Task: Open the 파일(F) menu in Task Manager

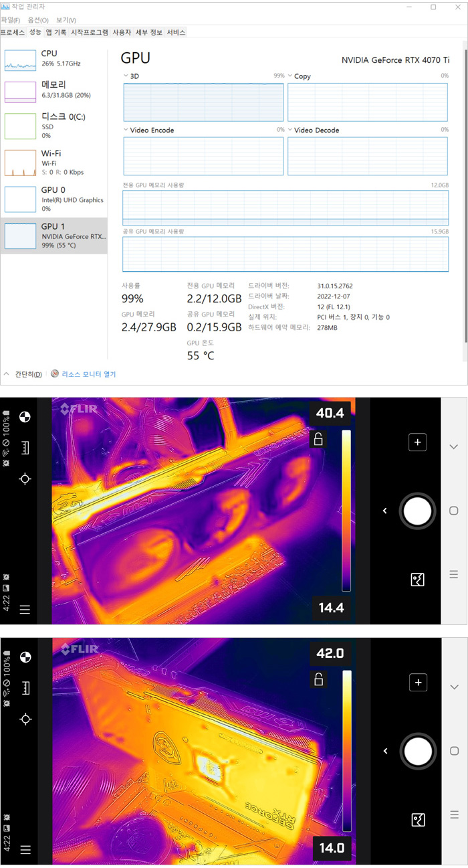Action: 11,20
